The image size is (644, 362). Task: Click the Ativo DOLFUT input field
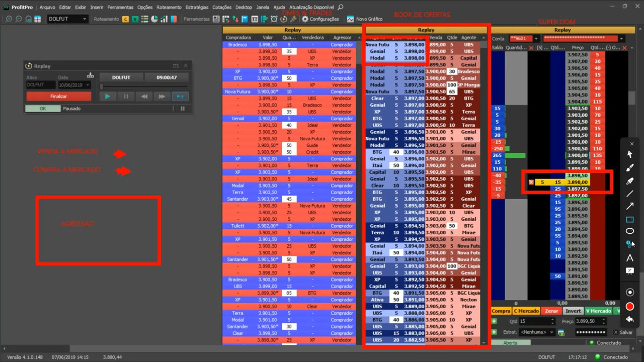point(40,85)
